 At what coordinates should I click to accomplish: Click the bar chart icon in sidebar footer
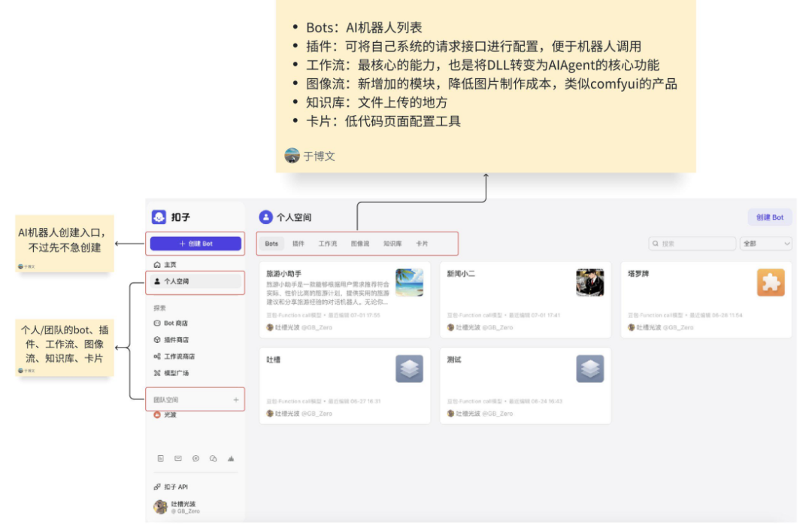pyautogui.click(x=231, y=459)
